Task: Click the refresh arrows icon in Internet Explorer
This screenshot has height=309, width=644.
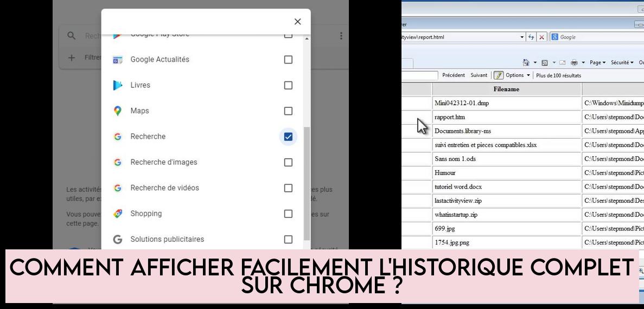Action: 532,37
